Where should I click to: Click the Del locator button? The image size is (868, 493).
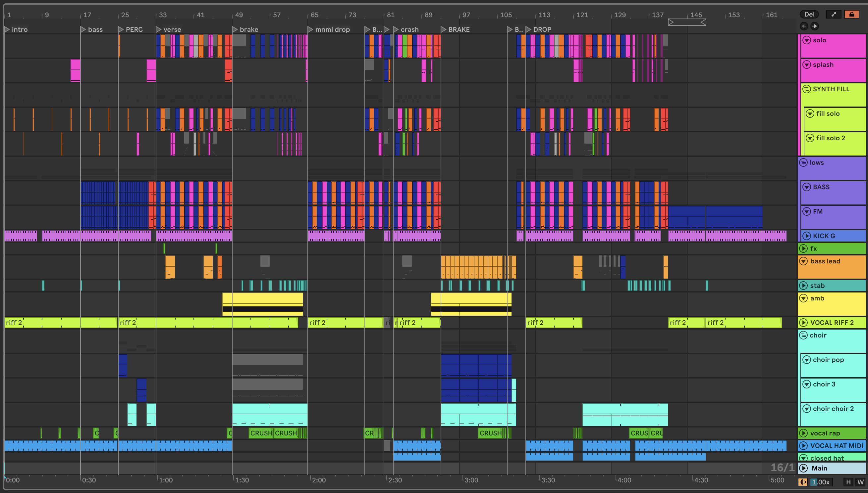809,14
